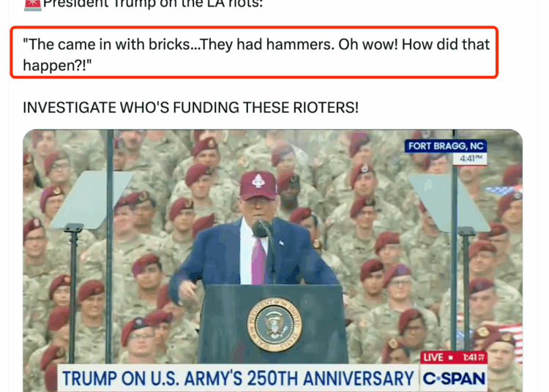The width and height of the screenshot is (549, 392).
Task: Click the right teleprompter glass panel
Action: (x=449, y=203)
